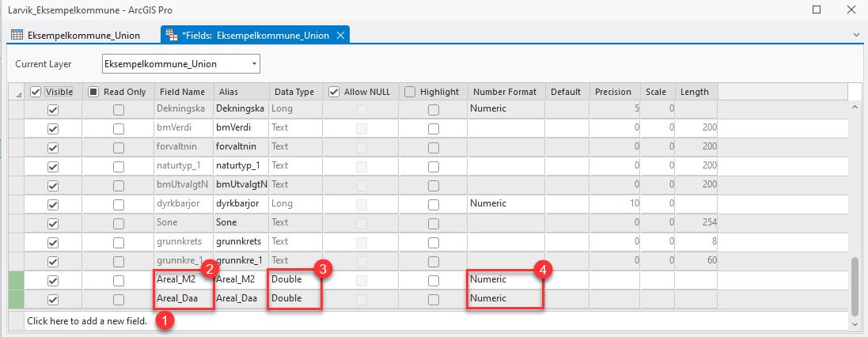Viewport: 868px width, 337px height.
Task: Click the Precision column header
Action: pos(614,92)
